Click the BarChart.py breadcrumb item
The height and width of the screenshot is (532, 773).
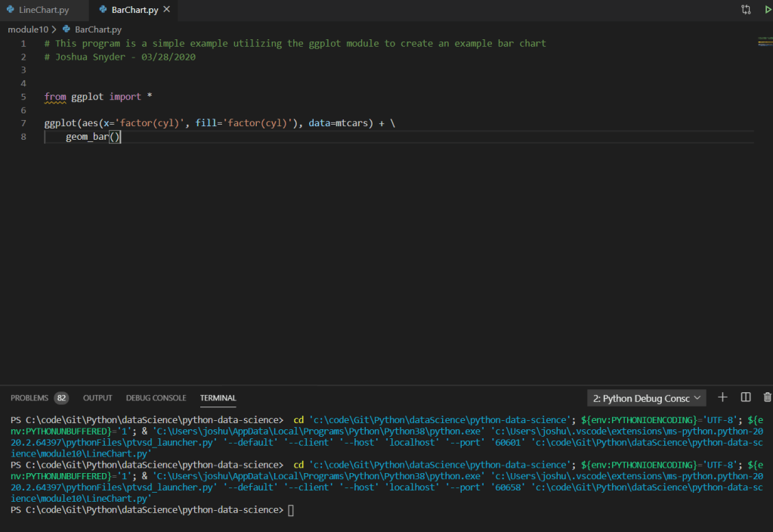point(98,29)
